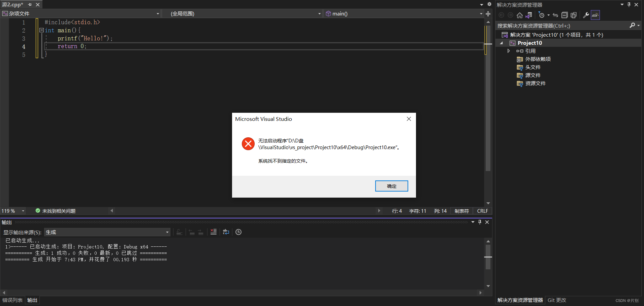Switch to 错误列表 tab

pyautogui.click(x=12, y=300)
